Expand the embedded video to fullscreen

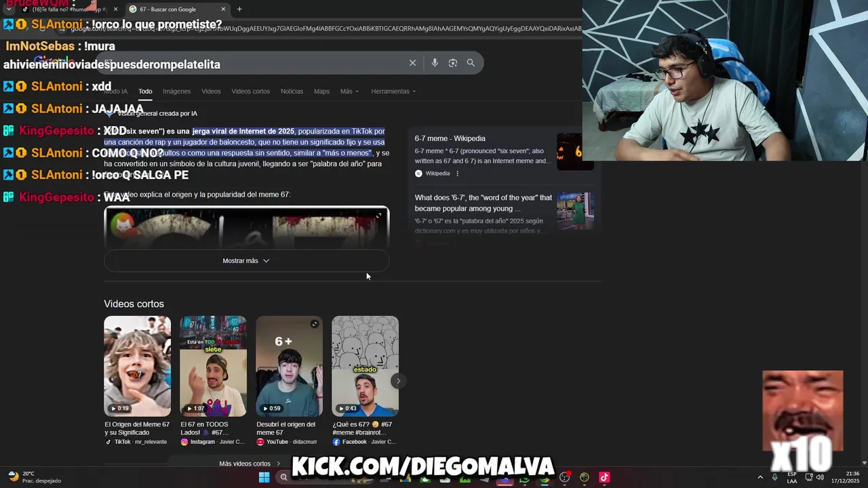coord(378,216)
